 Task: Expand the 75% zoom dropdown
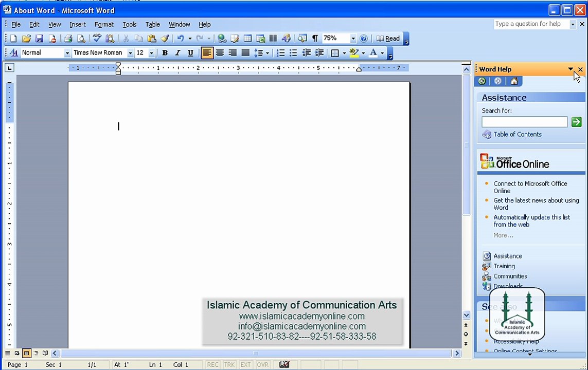tap(353, 39)
